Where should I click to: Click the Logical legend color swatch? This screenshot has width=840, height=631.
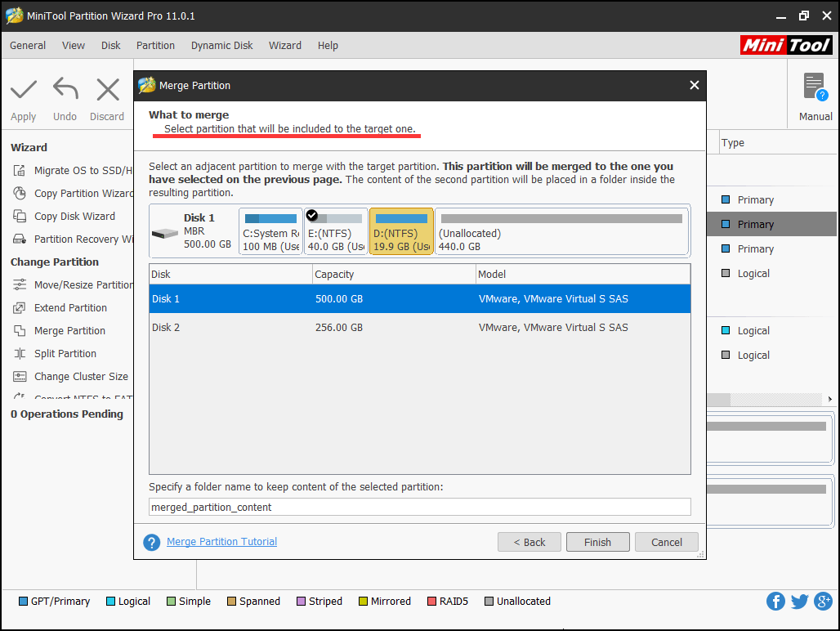(x=110, y=601)
